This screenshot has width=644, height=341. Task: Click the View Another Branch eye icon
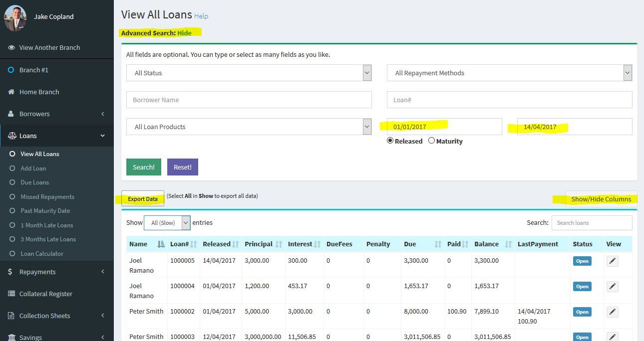(x=11, y=47)
